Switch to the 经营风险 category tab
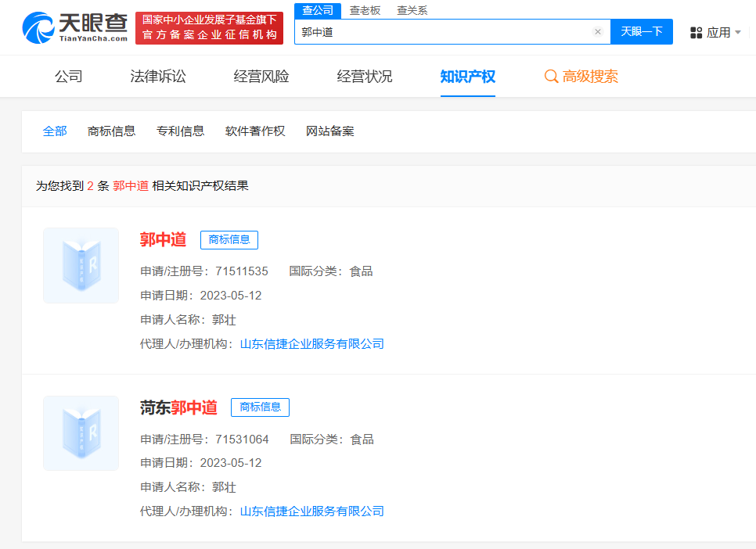This screenshot has height=549, width=756. 261,76
